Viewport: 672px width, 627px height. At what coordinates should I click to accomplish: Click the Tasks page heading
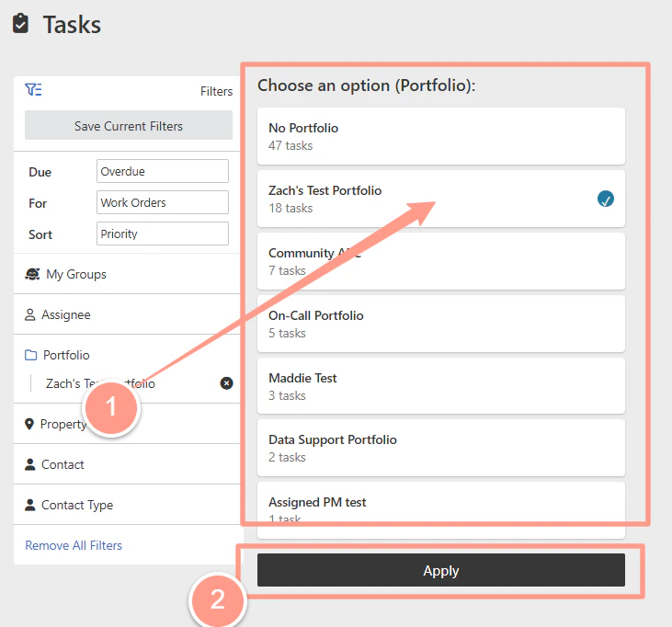pyautogui.click(x=72, y=25)
